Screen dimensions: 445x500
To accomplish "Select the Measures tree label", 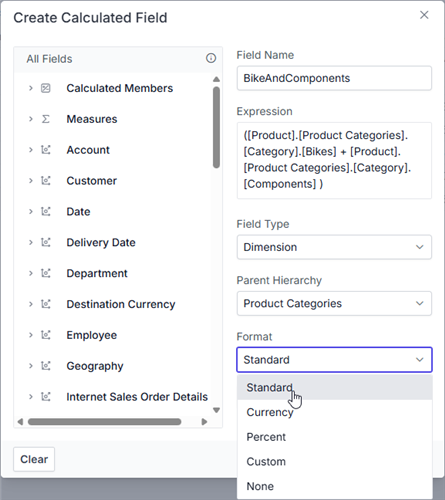I will coord(92,119).
